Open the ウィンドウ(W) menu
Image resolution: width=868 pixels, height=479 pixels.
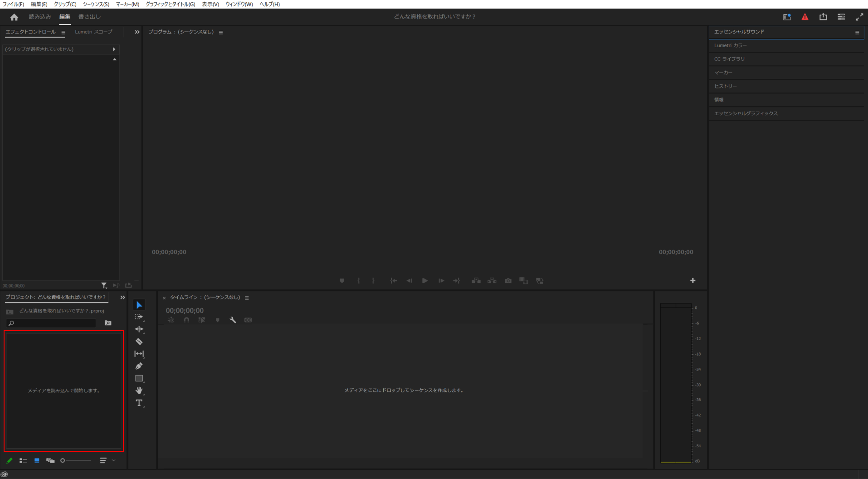coord(239,4)
